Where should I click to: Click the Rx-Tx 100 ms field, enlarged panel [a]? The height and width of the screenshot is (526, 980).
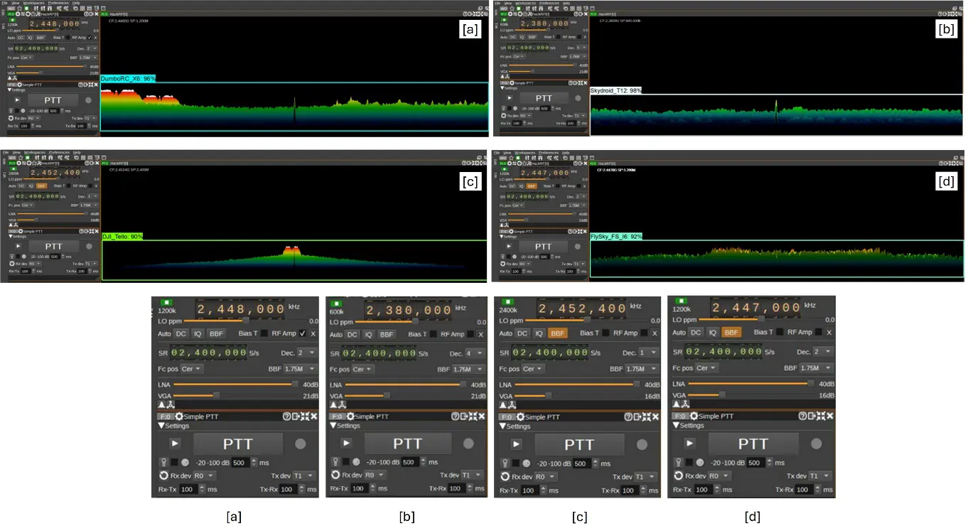[x=188, y=489]
